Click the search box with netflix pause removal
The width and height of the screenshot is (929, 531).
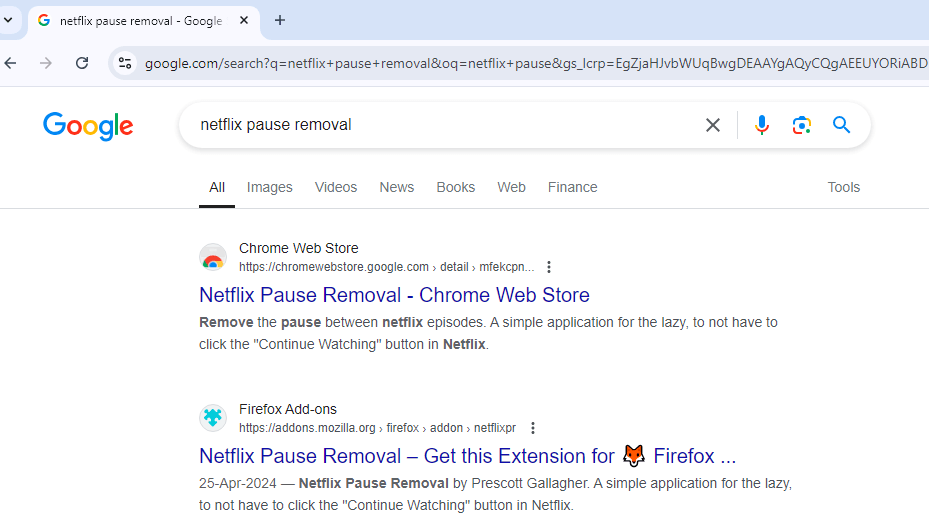tap(440, 125)
